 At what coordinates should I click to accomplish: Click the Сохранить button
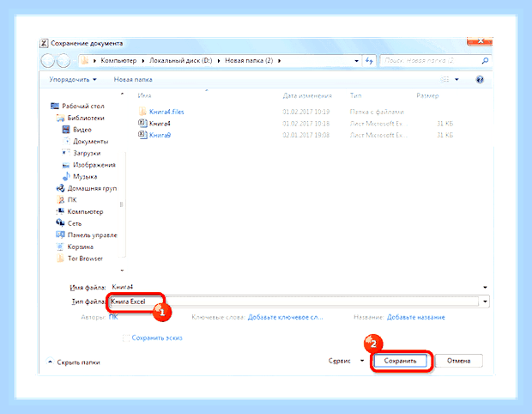tap(400, 361)
